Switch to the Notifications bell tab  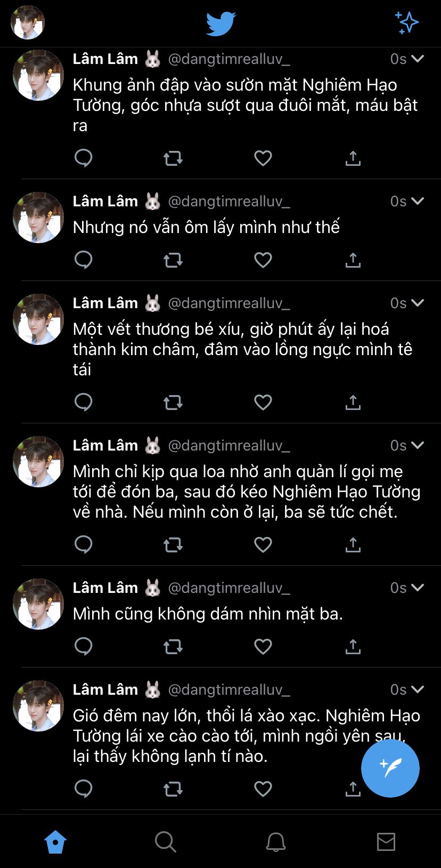coord(276,842)
